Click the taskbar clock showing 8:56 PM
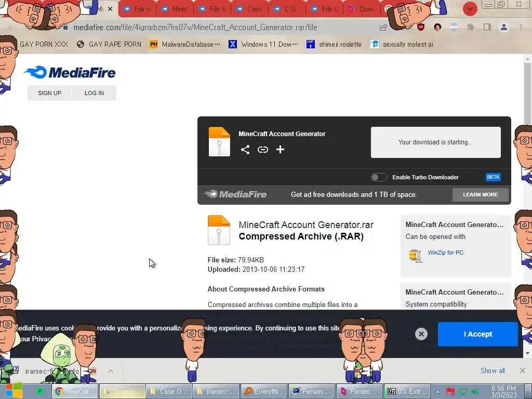The image size is (532, 399). pyautogui.click(x=503, y=392)
